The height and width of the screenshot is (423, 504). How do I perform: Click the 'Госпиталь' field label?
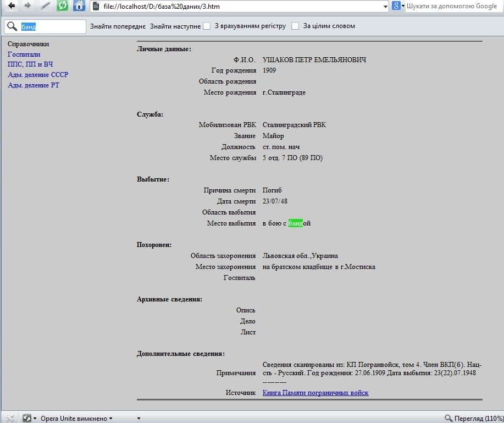[x=239, y=278]
